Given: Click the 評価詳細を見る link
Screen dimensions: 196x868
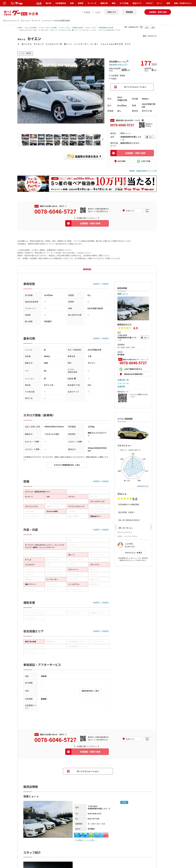Looking at the screenshot, I should [143, 486].
